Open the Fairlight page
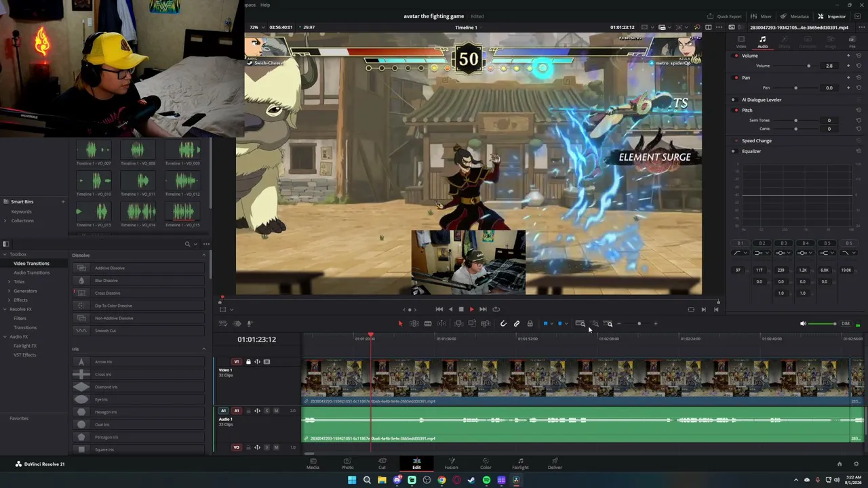The width and height of the screenshot is (868, 488). coord(520,464)
